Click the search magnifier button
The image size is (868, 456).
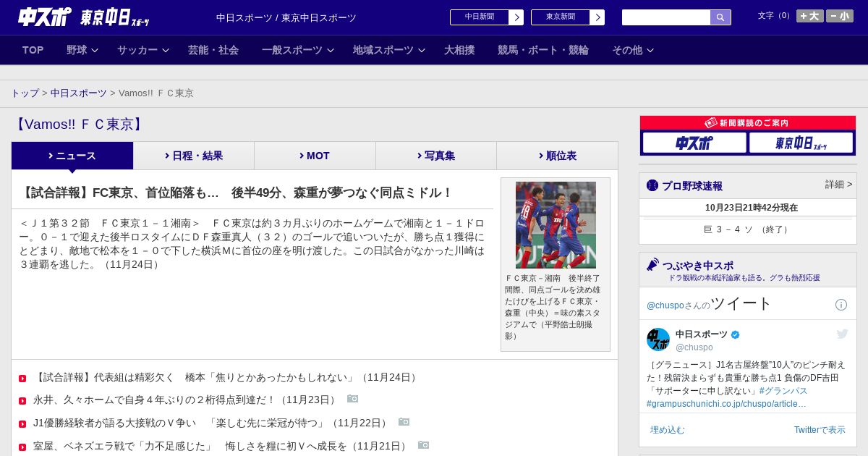720,17
